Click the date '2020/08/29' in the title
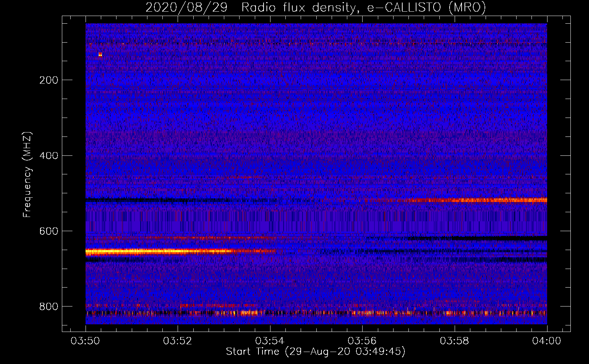This screenshot has height=364, width=589. 186,7
